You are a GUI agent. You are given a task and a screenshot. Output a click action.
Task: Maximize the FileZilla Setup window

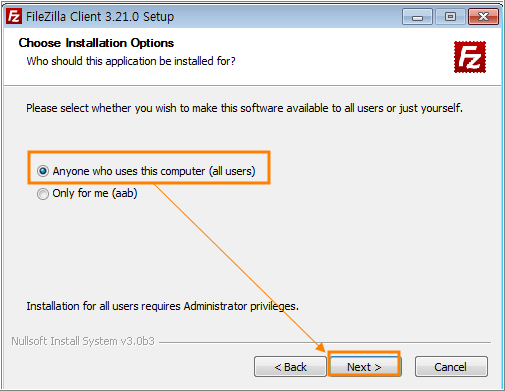450,17
